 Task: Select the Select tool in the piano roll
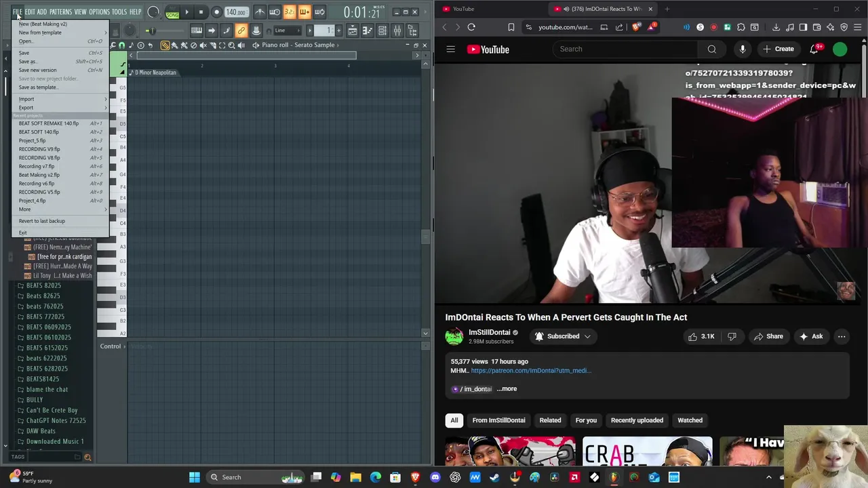(x=222, y=45)
